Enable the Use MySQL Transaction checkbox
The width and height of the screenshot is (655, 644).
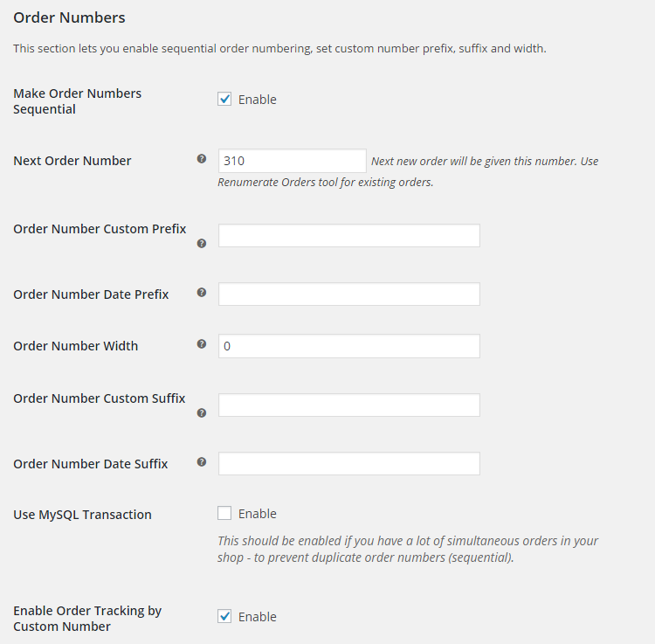point(224,513)
